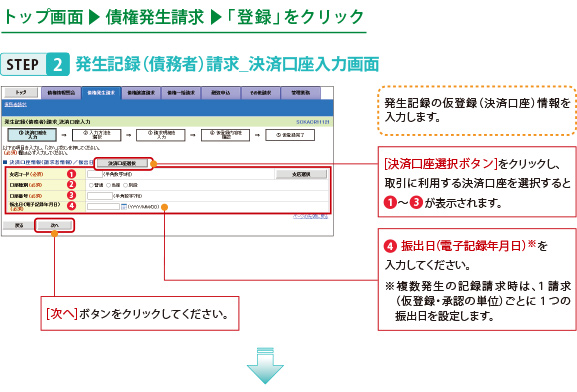Click the link under the tabs in blue bar
This screenshot has width=577, height=392.
pos(15,105)
